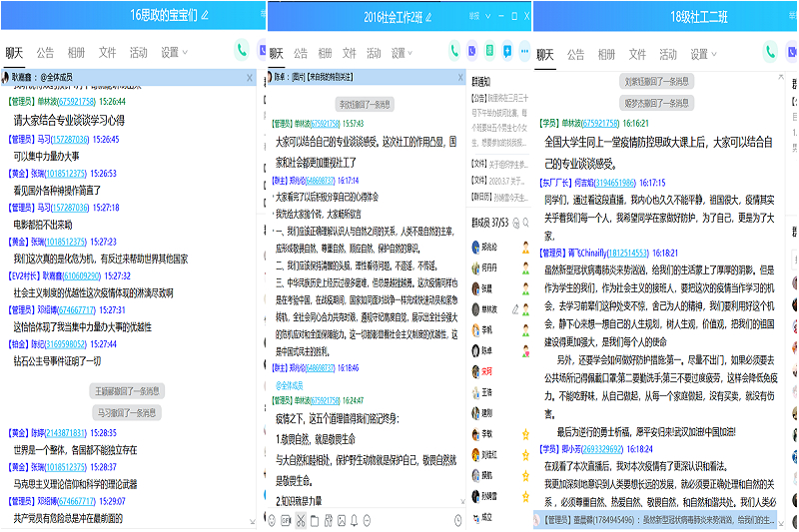Click the blue plus chat-bubble icon in 2016社会工作2班
799x532 pixels.
507,50
